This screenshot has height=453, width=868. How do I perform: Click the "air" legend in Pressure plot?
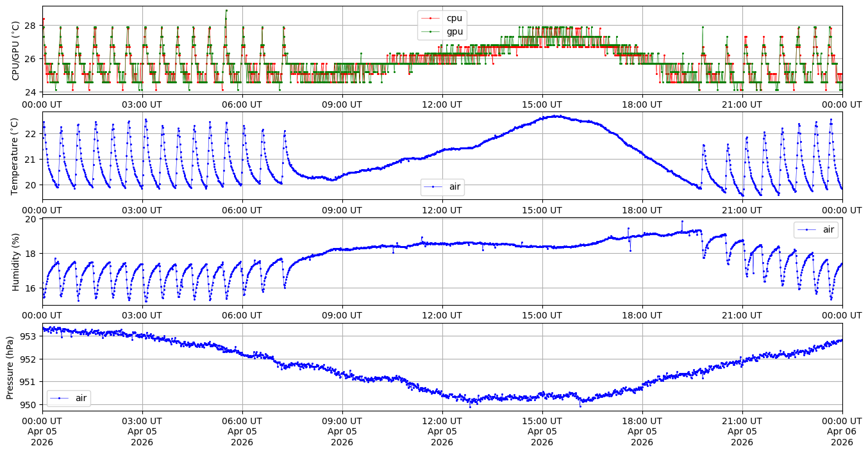click(x=69, y=398)
